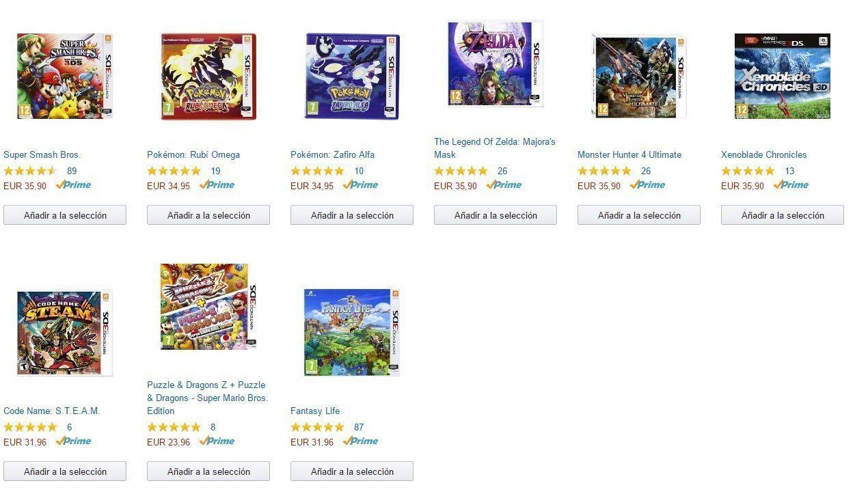Click the Puzzle & Dragons Z cover image
This screenshot has height=494, width=868.
coord(208,306)
